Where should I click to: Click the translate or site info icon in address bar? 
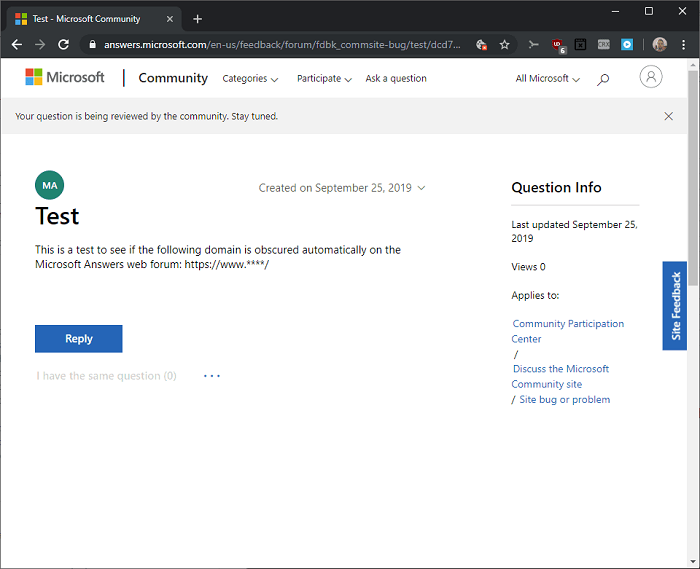tap(481, 45)
